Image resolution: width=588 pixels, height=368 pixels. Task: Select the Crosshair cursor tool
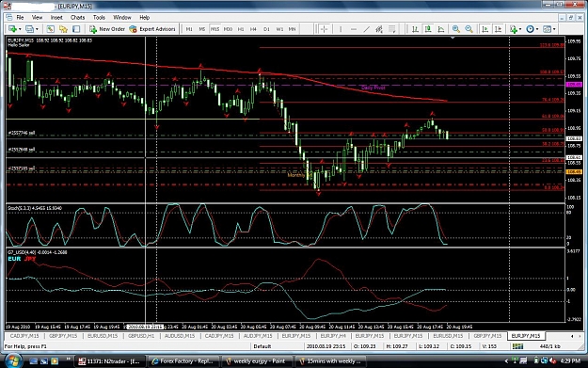[324, 29]
